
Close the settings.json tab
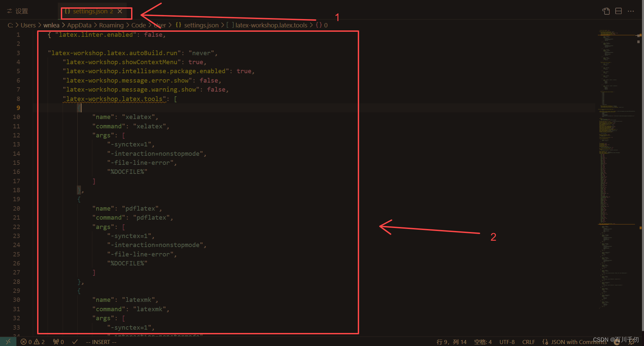(120, 11)
